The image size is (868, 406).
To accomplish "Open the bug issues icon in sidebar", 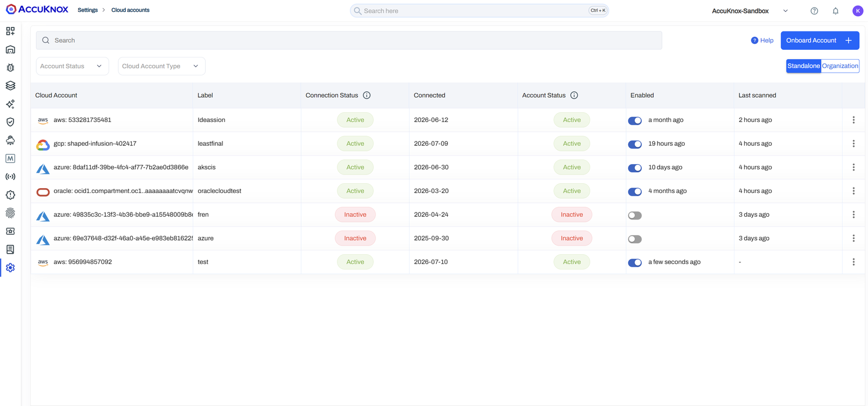I will click(x=10, y=68).
